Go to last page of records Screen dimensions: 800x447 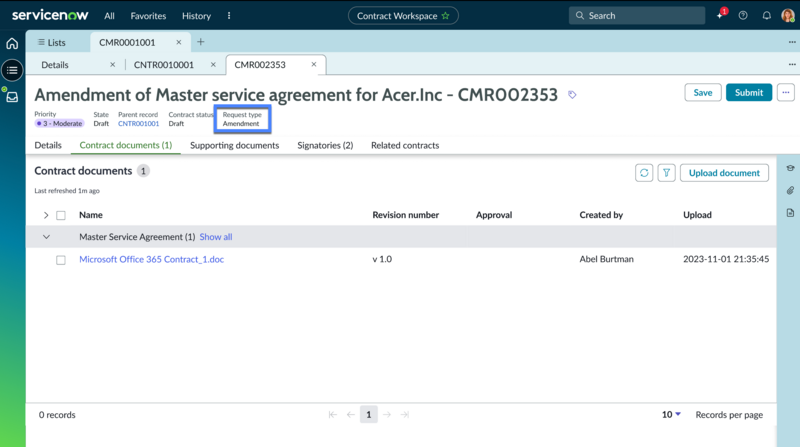pos(405,414)
